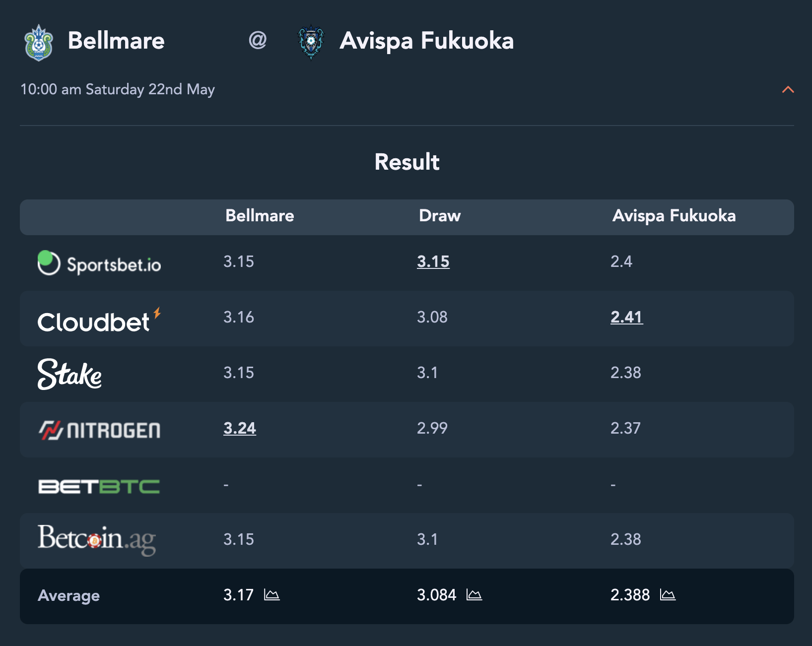This screenshot has height=646, width=812.
Task: Collapse the match section with the chevron
Action: pyautogui.click(x=788, y=90)
